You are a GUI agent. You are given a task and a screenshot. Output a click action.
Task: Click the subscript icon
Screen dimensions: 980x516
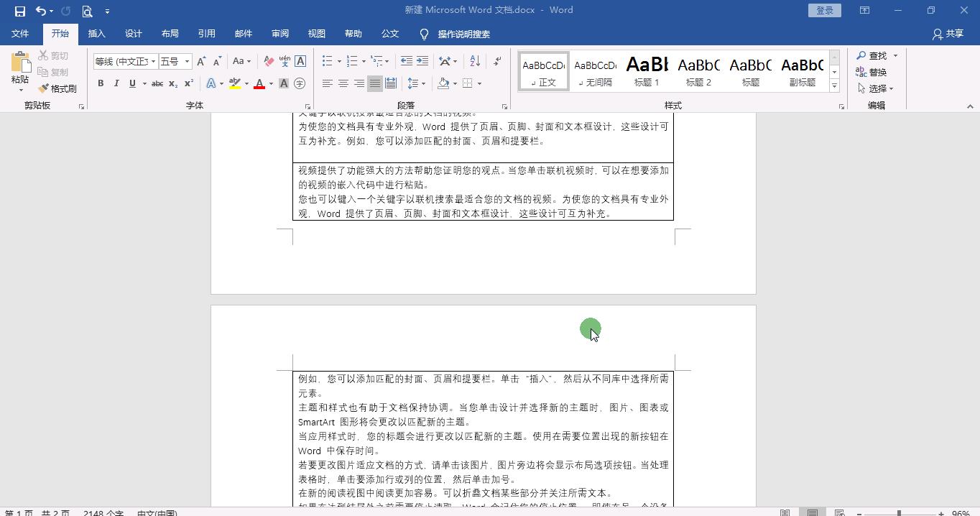(172, 83)
